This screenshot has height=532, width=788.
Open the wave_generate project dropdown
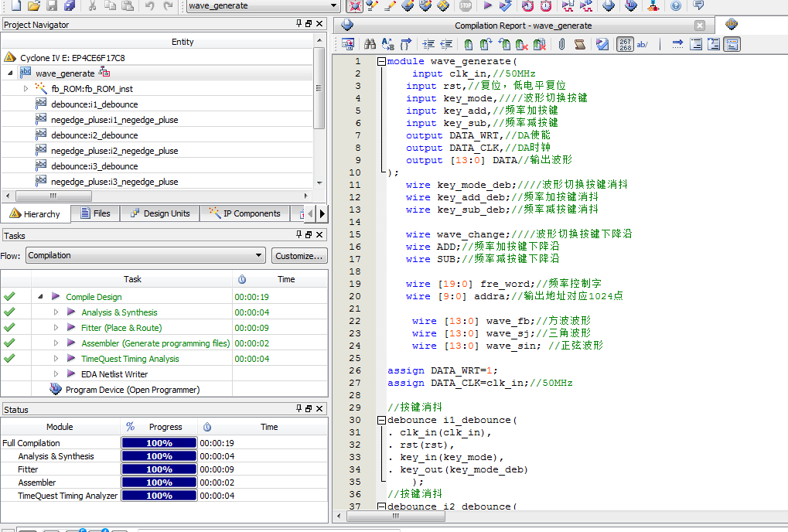(334, 5)
